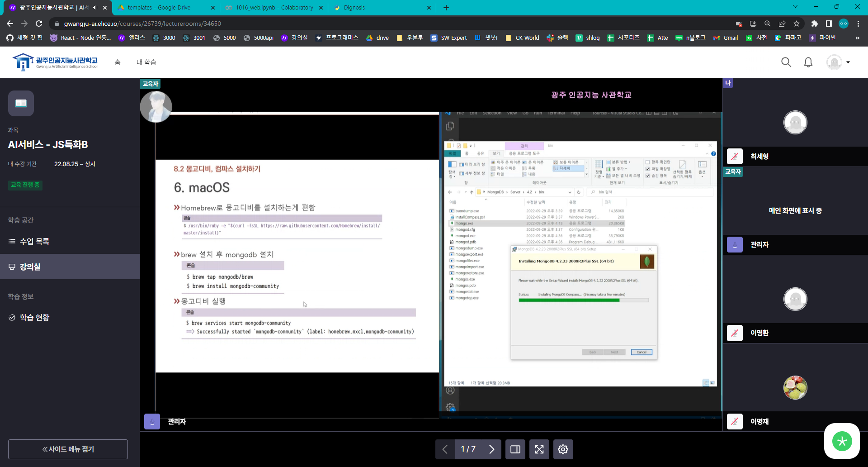The height and width of the screenshot is (467, 868).
Task: Click the 광주인공지능사관학교 logo
Action: point(55,62)
